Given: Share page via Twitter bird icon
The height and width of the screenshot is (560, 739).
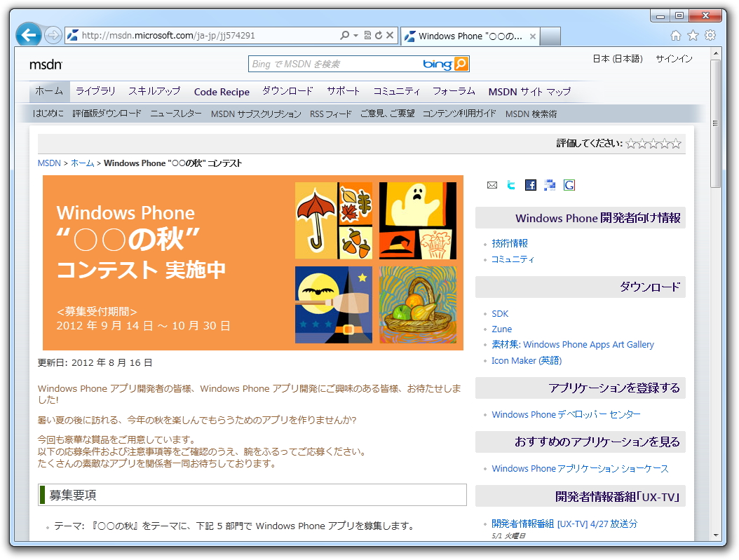Looking at the screenshot, I should coord(511,185).
